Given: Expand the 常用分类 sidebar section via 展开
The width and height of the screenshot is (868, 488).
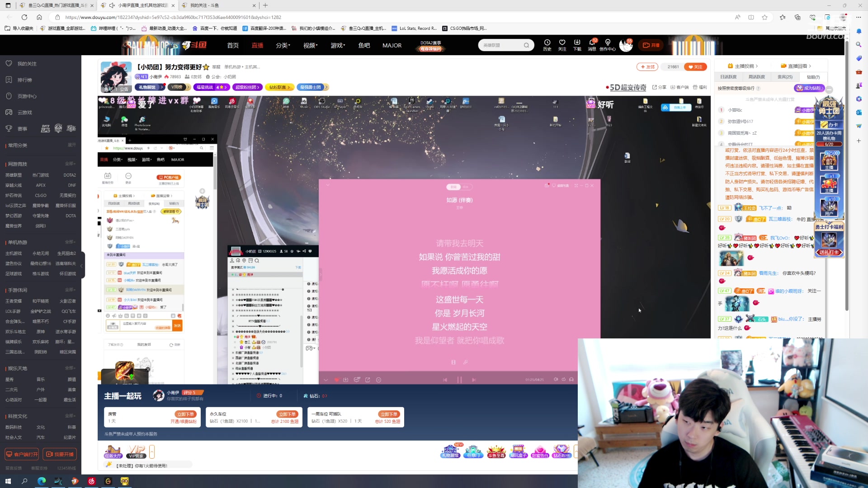Looking at the screenshot, I should tap(71, 145).
